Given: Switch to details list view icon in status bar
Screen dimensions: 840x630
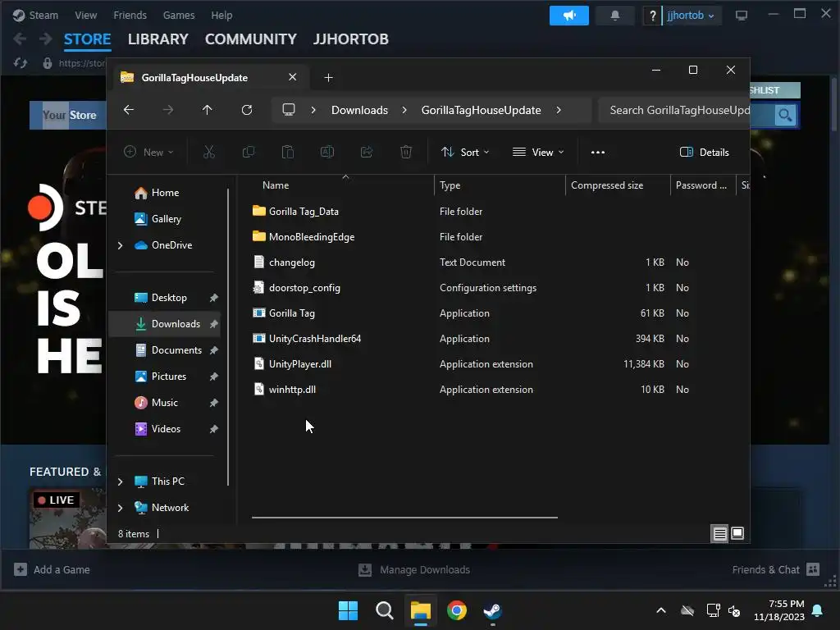Looking at the screenshot, I should [720, 533].
